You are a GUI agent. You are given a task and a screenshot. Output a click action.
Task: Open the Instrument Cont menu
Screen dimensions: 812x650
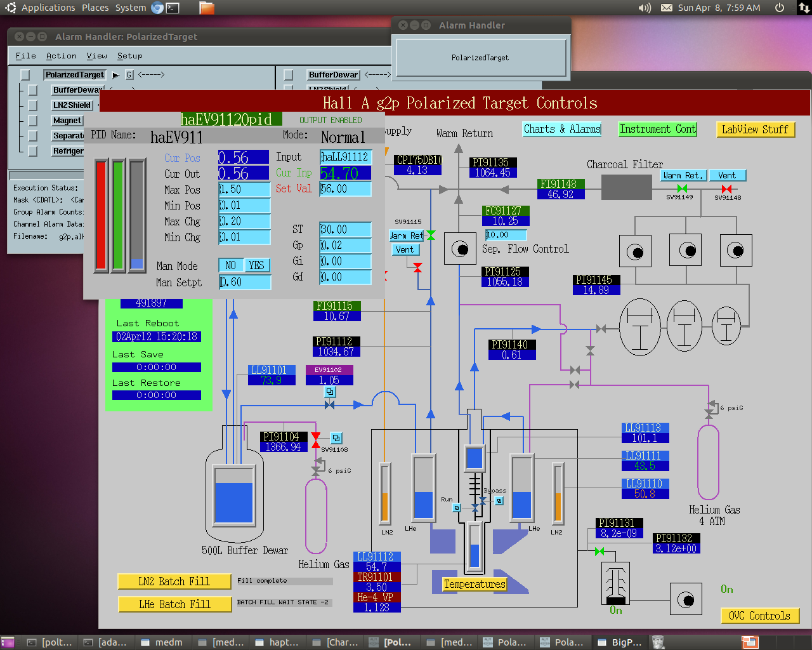coord(658,129)
